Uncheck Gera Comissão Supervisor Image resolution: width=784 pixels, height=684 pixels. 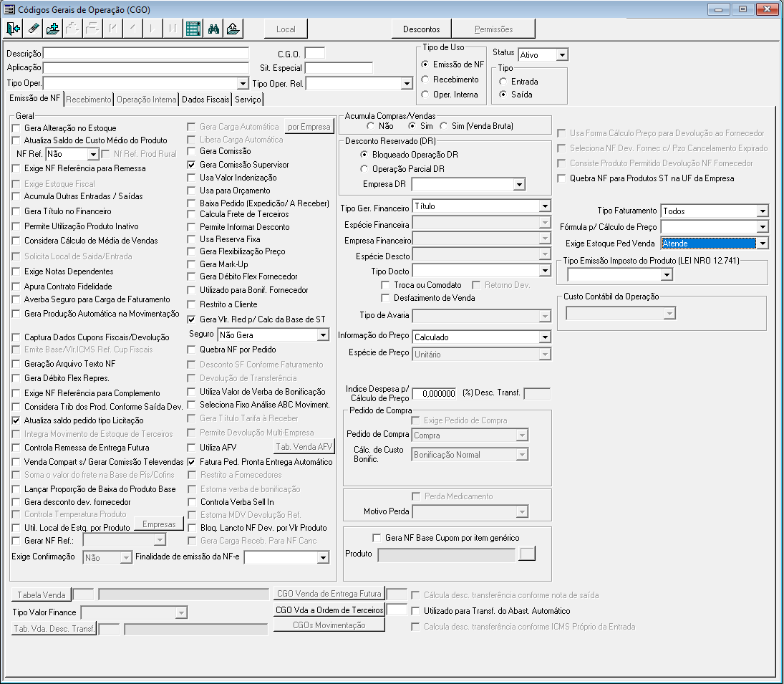click(191, 165)
